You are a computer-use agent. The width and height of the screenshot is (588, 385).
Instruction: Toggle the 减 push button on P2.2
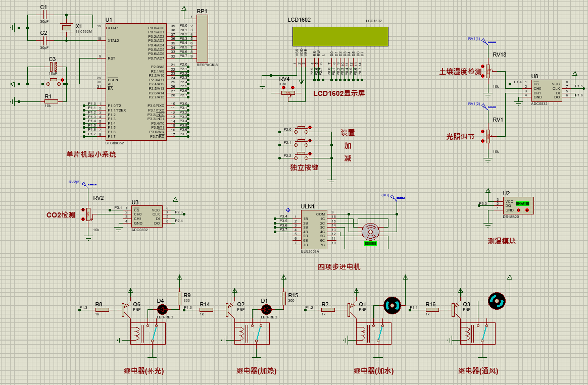[x=301, y=156]
